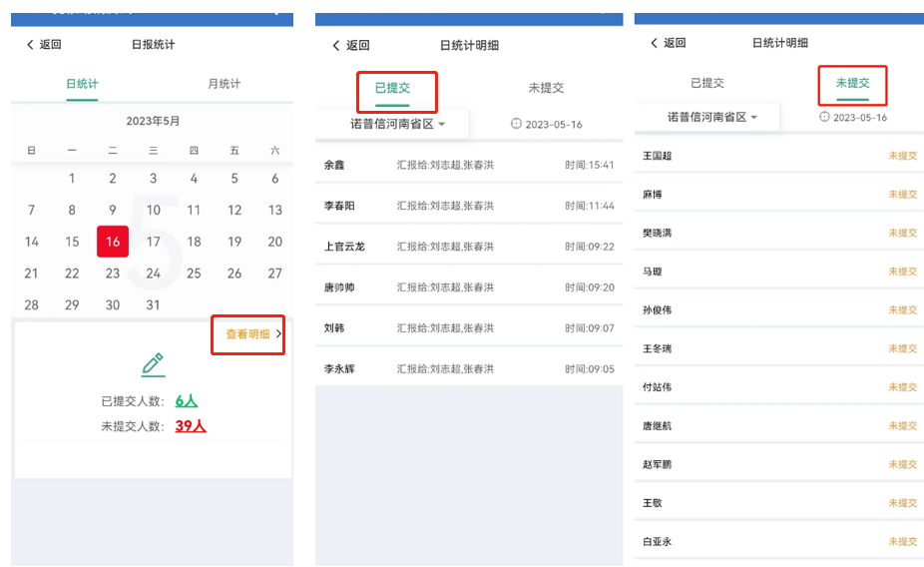
Task: Open the 查看明细 detail link
Action: click(253, 334)
